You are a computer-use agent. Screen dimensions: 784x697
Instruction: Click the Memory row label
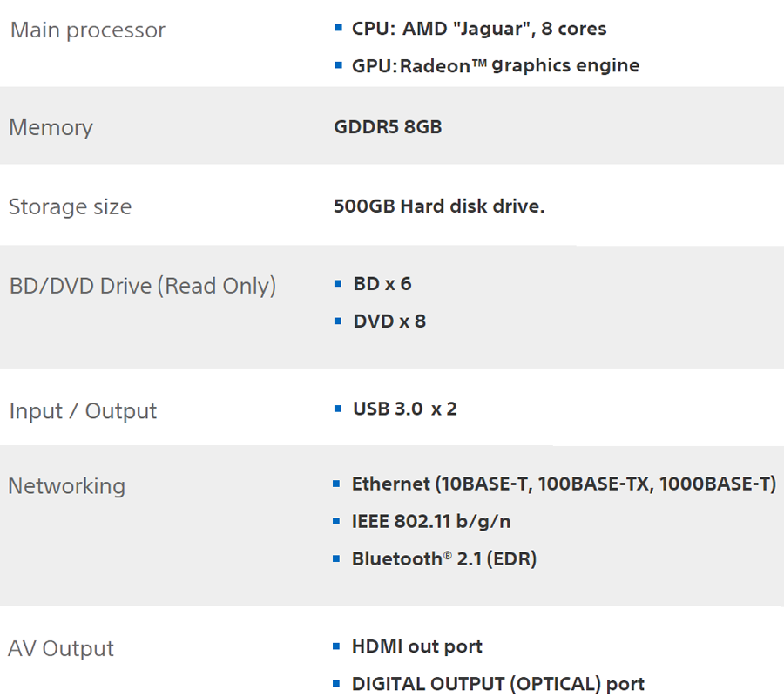(x=51, y=127)
